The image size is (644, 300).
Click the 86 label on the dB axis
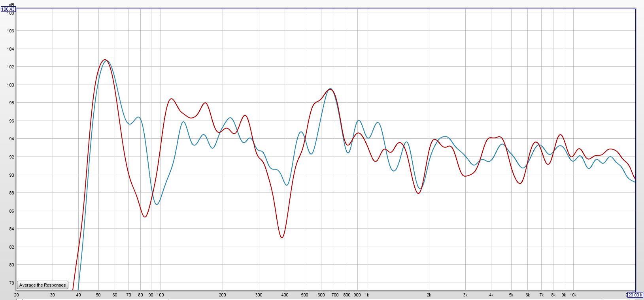[12, 211]
